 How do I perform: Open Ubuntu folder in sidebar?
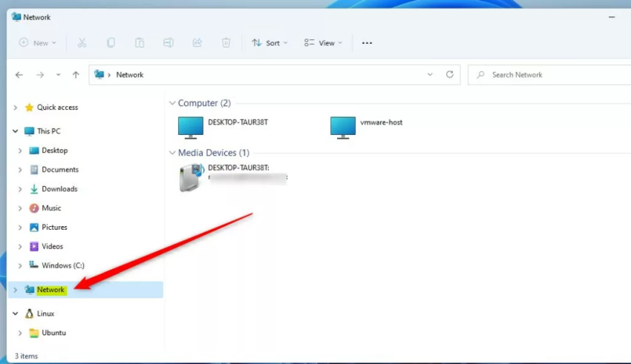tap(53, 333)
